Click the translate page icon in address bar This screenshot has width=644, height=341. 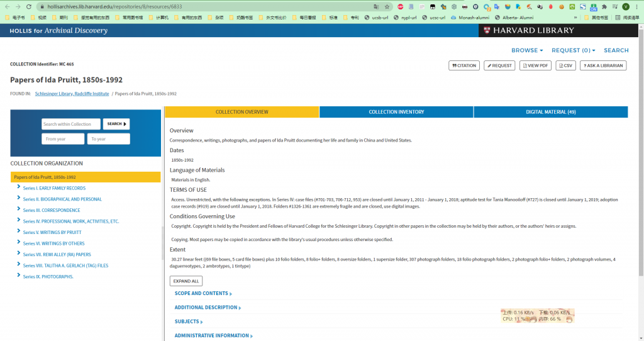click(376, 6)
